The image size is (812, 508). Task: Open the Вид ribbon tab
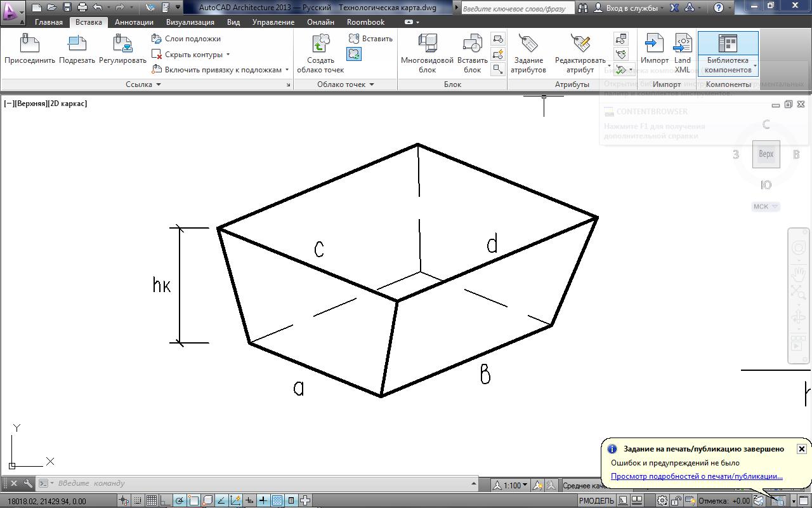[x=233, y=22]
